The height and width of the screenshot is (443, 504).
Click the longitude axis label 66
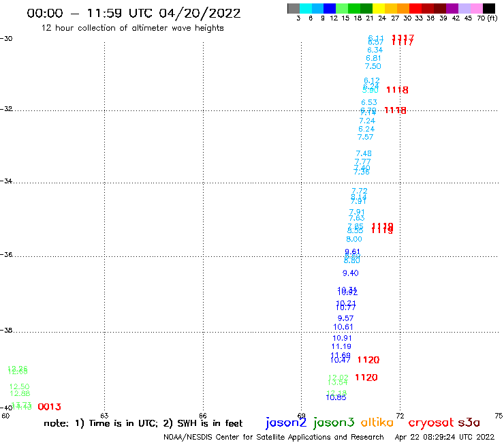click(x=203, y=416)
